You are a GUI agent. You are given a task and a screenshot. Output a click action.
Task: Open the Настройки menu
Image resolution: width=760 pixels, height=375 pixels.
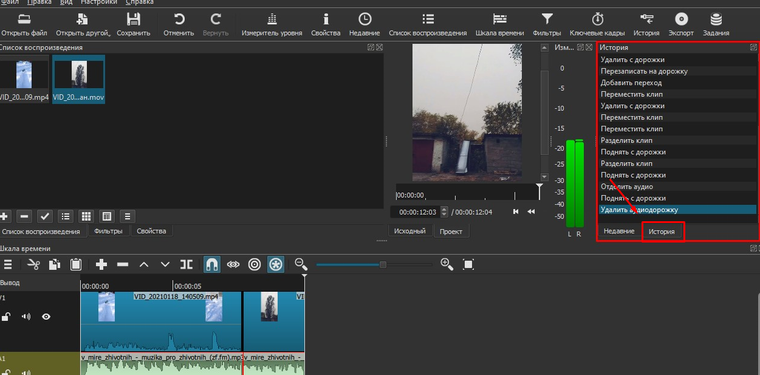[99, 2]
